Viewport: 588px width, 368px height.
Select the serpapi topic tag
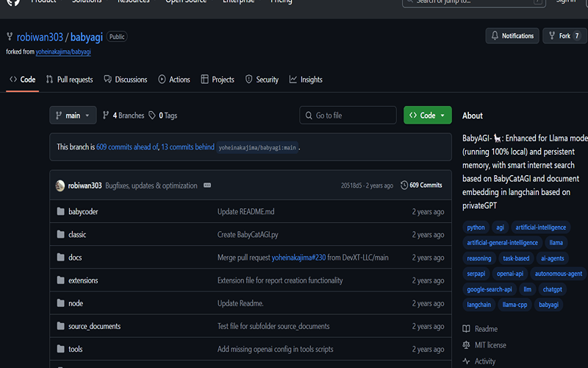(x=476, y=274)
